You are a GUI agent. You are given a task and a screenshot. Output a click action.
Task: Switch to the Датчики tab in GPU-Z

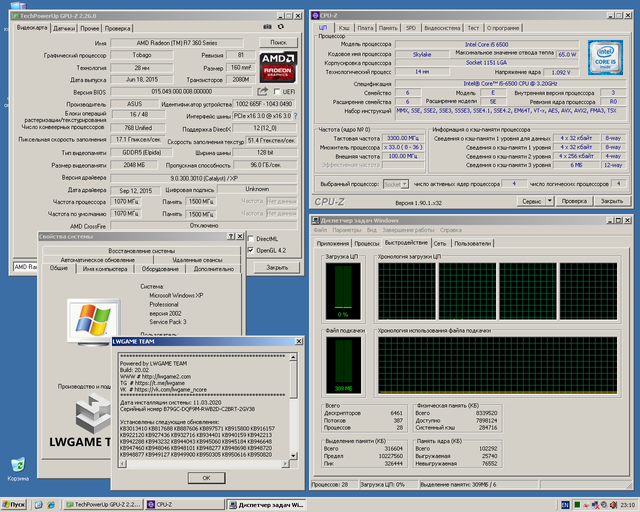tap(64, 28)
